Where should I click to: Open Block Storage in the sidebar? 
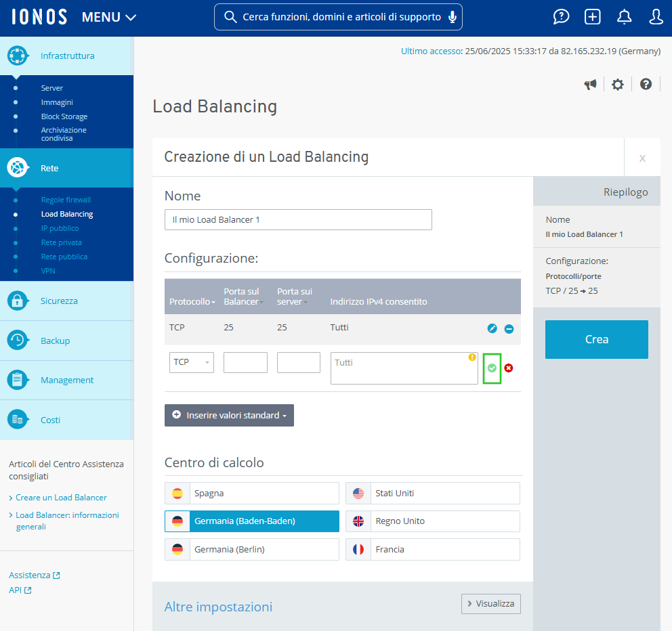(64, 116)
